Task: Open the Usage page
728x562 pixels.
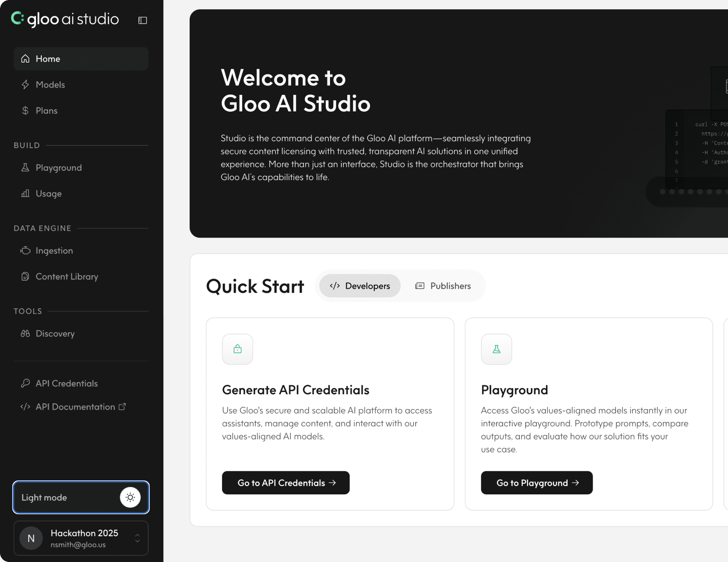Action: click(x=81, y=193)
